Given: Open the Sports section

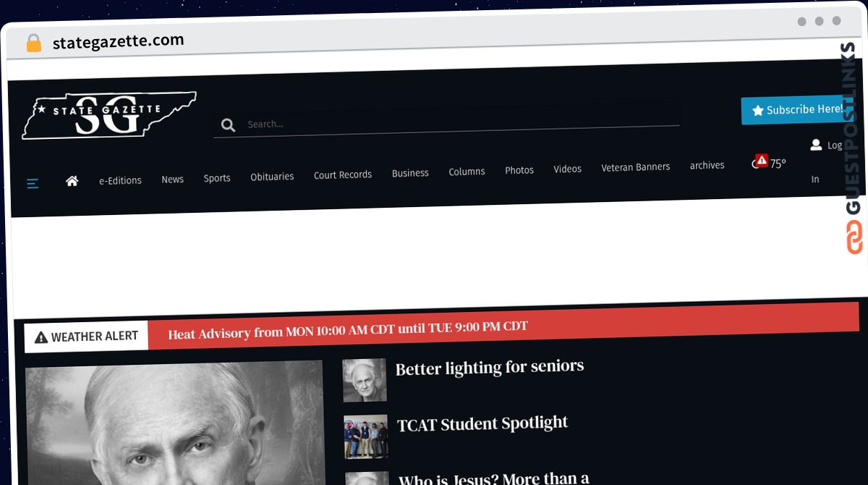Looking at the screenshot, I should click(x=217, y=177).
